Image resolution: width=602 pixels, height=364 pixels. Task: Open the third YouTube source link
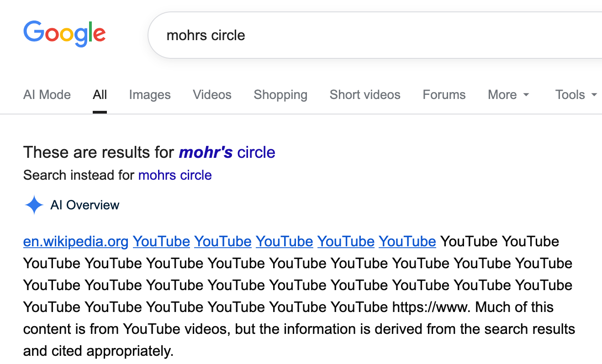pos(284,241)
